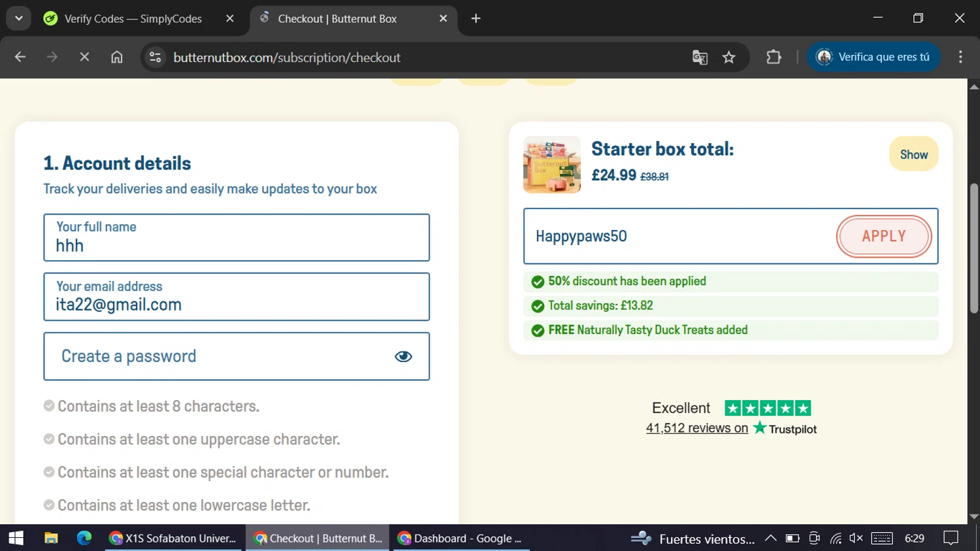Open the browser home page
Image resolution: width=980 pixels, height=551 pixels.
[117, 58]
